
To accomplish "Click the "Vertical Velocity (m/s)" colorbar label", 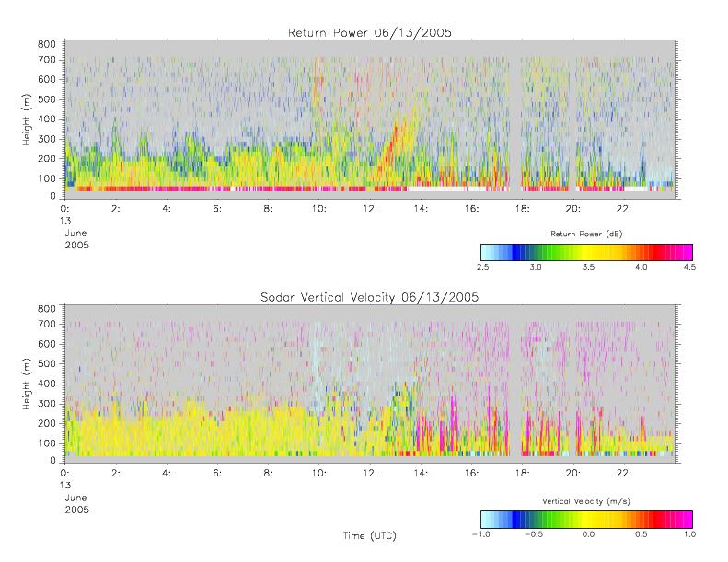I will [x=586, y=501].
